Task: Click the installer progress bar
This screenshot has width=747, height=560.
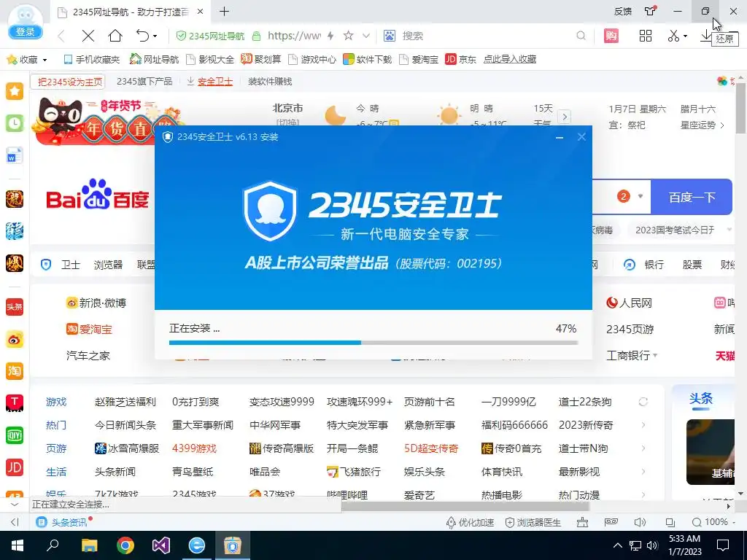Action: [373, 343]
